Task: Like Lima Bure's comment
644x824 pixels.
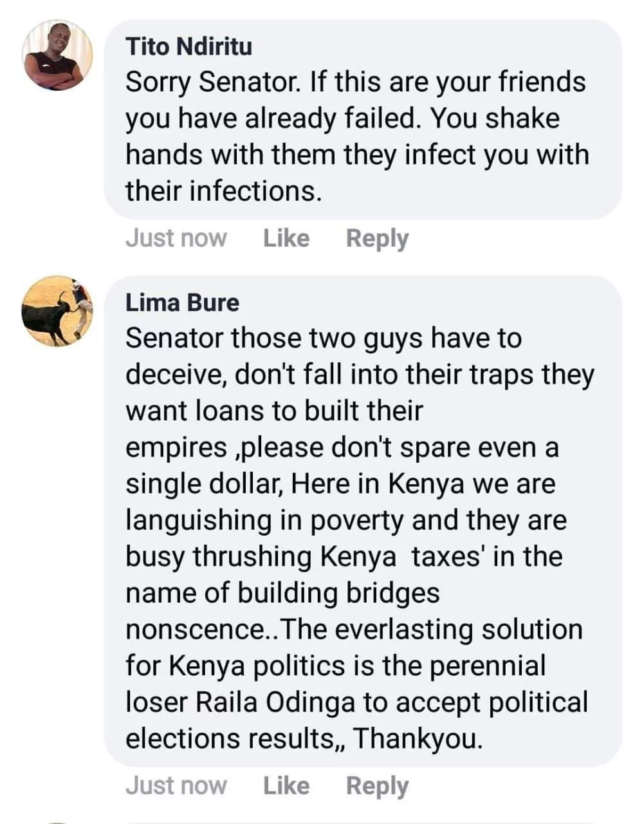Action: [x=286, y=786]
